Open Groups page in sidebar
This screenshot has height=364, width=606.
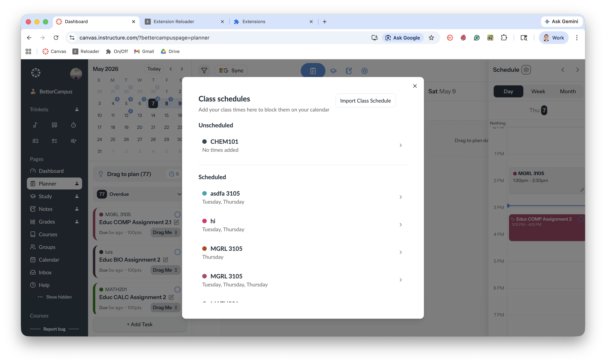(54, 247)
